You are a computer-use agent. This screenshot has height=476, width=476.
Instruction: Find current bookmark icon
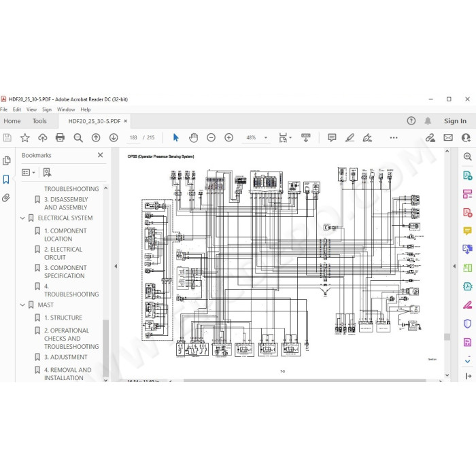click(x=47, y=173)
